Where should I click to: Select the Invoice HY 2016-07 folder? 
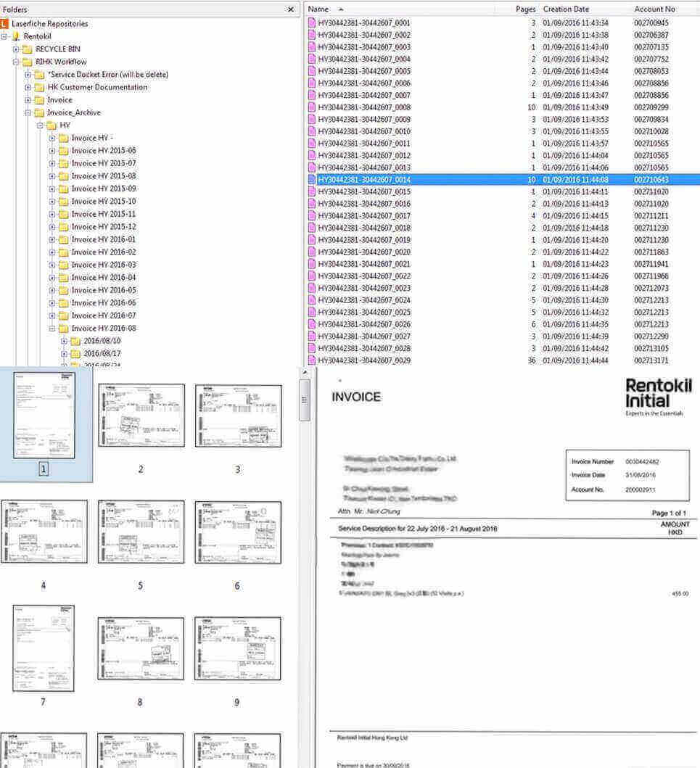point(104,316)
